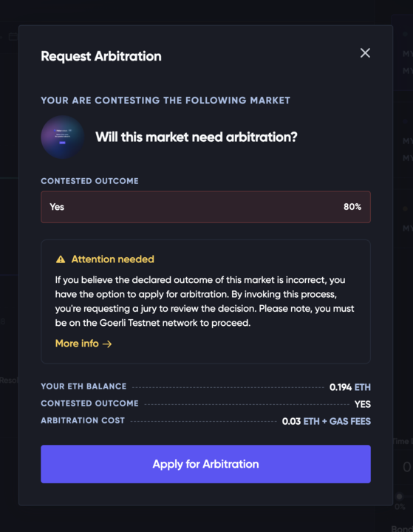Click the 0% slider handle behind the dialog
This screenshot has height=532, width=413.
click(x=400, y=497)
